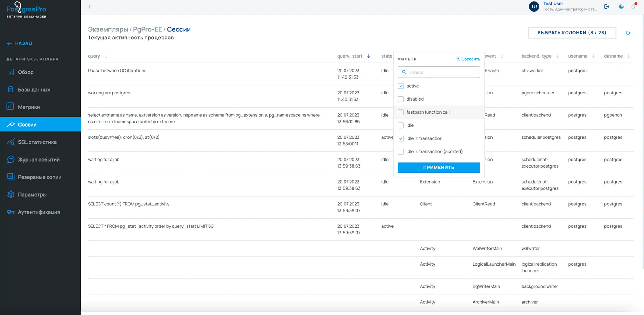Open SQL статистика sidebar icon
This screenshot has width=644, height=315.
(11, 142)
